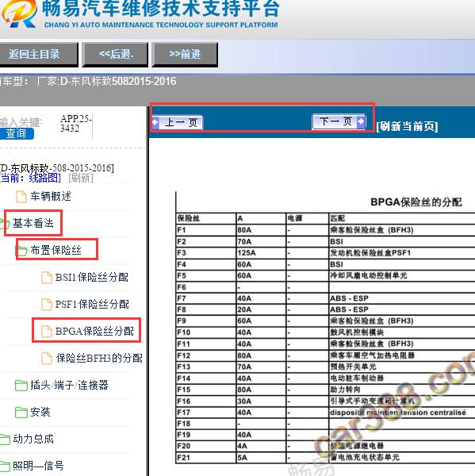Click the F21 fuse row label
This screenshot has width=475, height=476.
183,458
